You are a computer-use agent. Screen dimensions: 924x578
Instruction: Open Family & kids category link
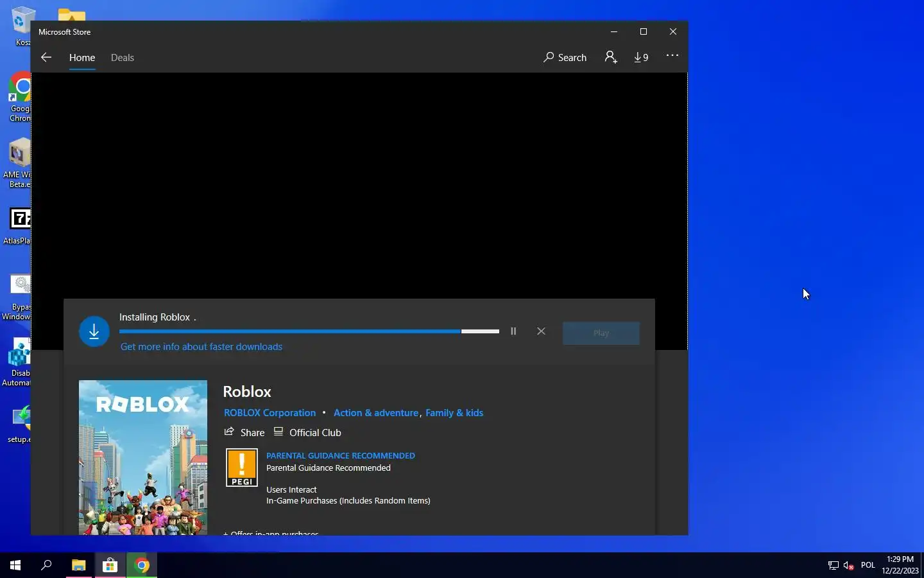[x=454, y=413]
